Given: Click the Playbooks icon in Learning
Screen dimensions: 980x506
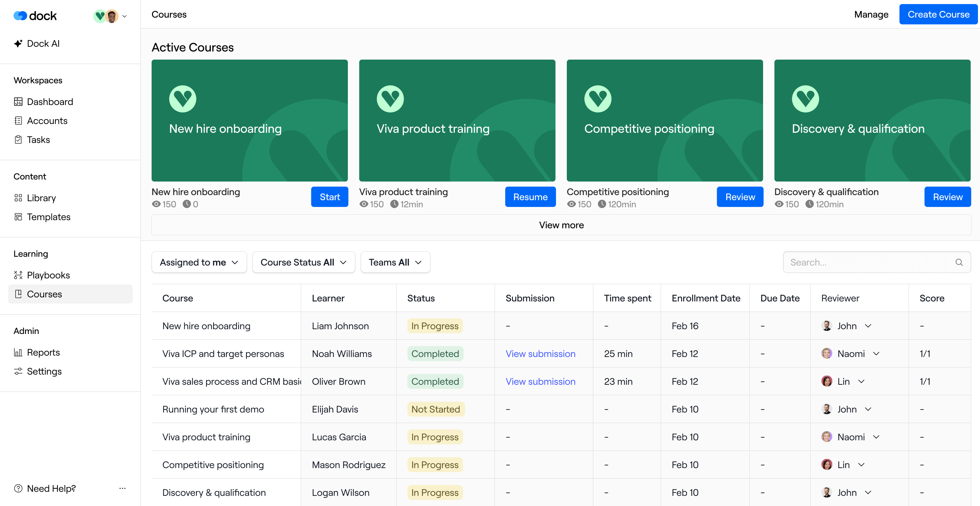Looking at the screenshot, I should 18,275.
